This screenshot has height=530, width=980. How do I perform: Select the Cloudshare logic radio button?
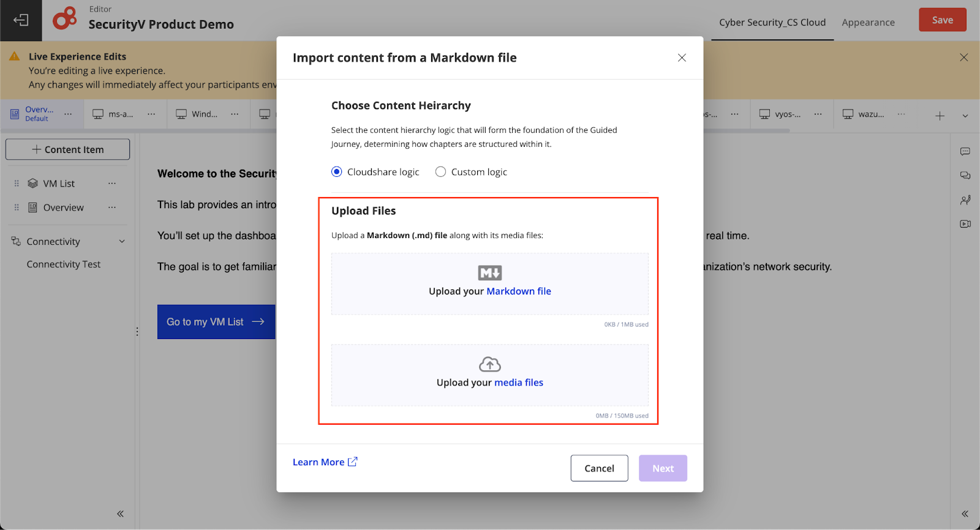337,172
